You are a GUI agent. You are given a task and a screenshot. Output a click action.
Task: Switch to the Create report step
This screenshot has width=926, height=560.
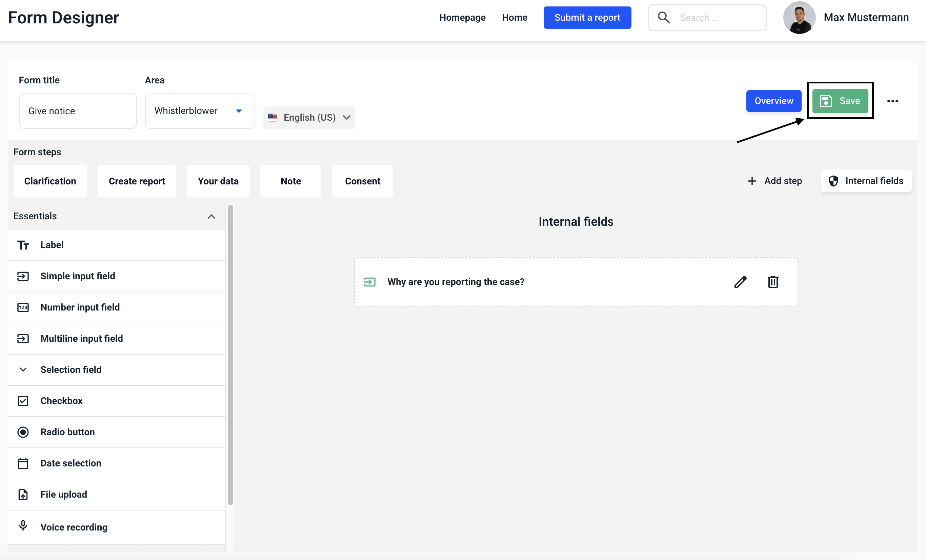[137, 181]
